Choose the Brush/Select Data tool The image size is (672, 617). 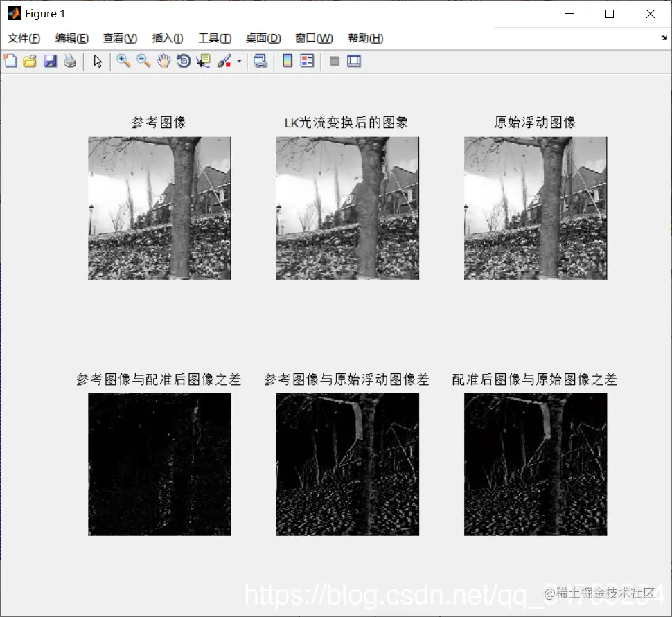pos(224,61)
